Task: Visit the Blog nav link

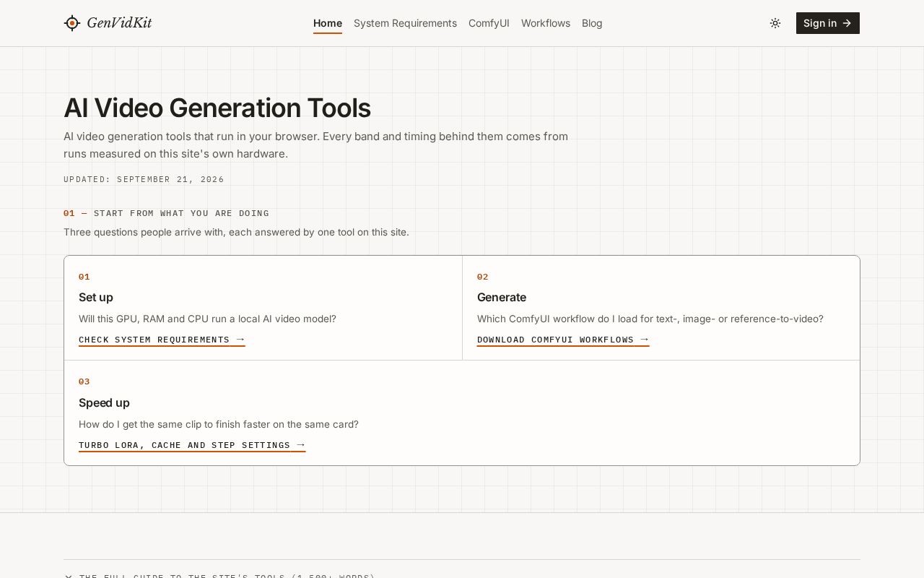Action: [x=592, y=23]
